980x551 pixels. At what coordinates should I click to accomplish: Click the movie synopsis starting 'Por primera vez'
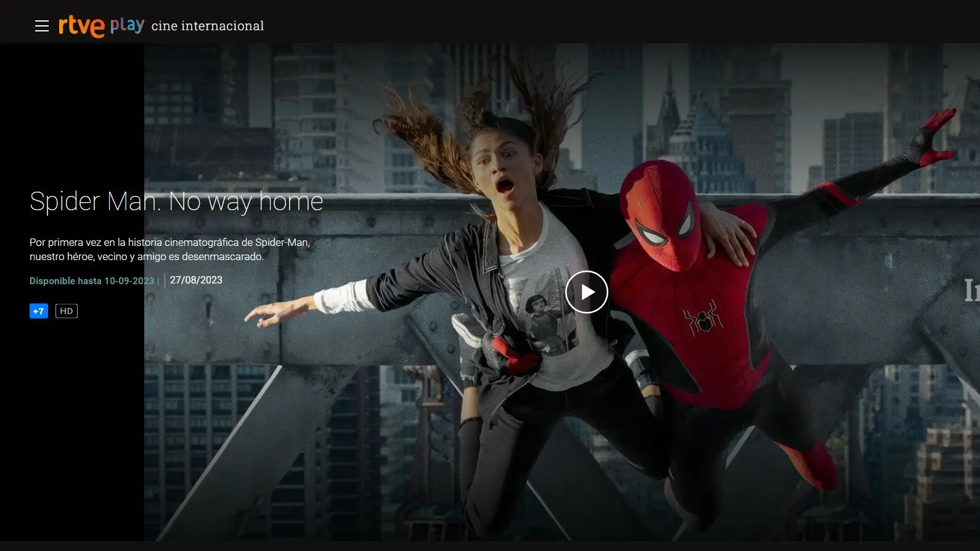(x=170, y=250)
